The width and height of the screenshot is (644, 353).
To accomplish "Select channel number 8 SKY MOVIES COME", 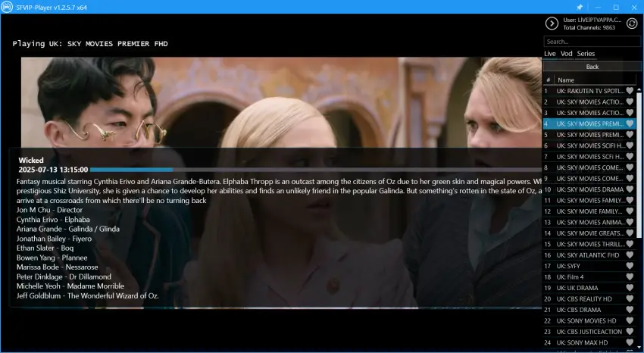I will click(589, 167).
